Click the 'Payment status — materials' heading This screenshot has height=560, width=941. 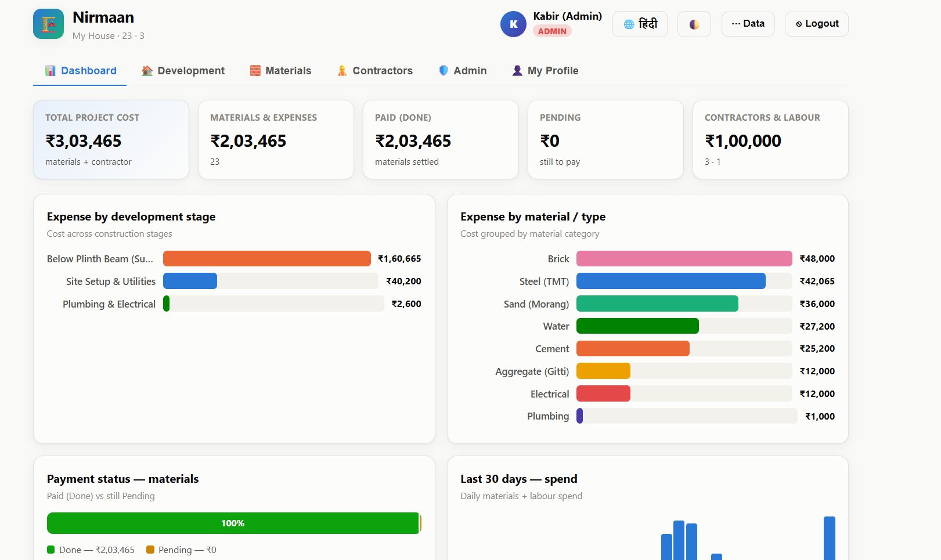click(122, 479)
